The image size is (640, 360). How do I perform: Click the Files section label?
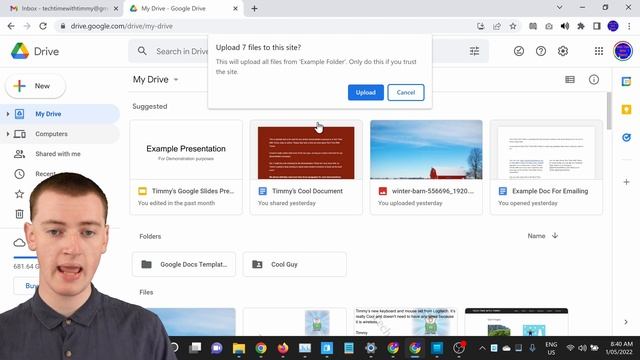click(x=146, y=292)
